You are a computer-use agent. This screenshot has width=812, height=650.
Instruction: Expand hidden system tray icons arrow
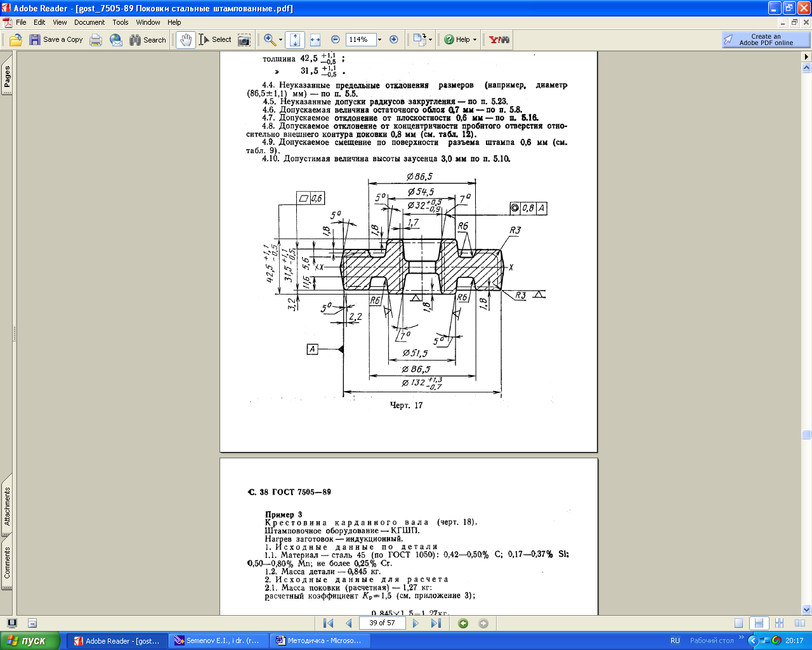point(753,641)
